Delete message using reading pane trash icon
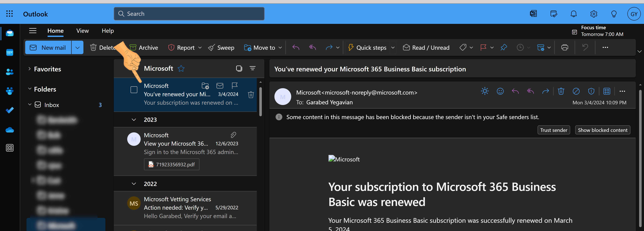This screenshot has width=644, height=231. [x=561, y=91]
